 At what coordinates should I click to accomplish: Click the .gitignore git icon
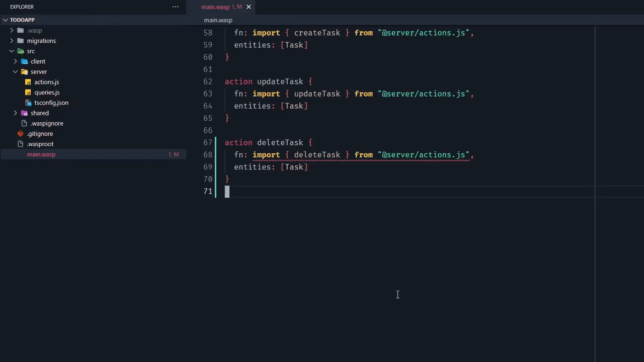(x=21, y=134)
